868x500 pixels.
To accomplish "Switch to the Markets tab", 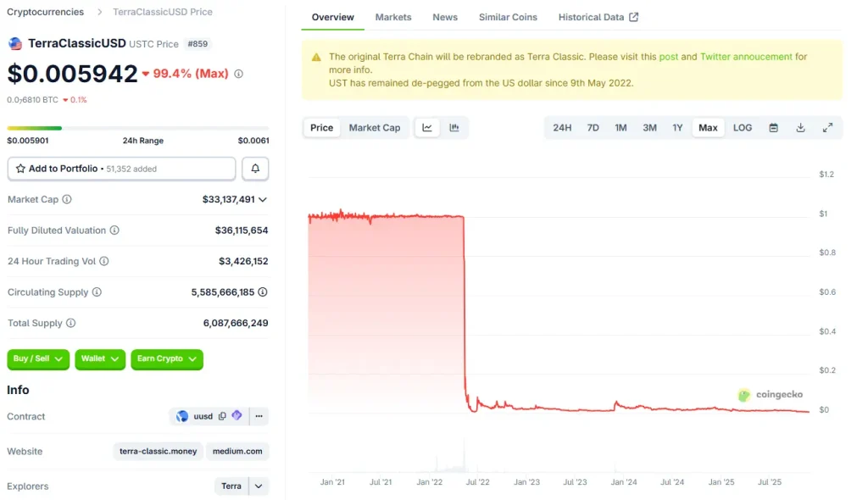I will click(x=393, y=16).
